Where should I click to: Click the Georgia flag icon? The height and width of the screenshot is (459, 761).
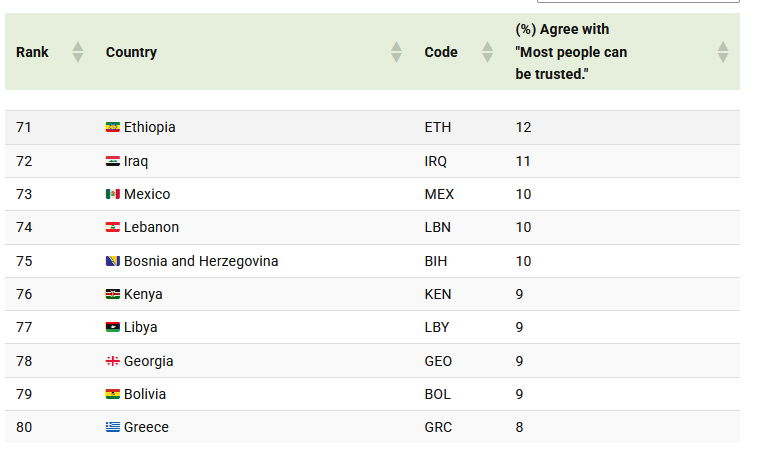tap(112, 361)
